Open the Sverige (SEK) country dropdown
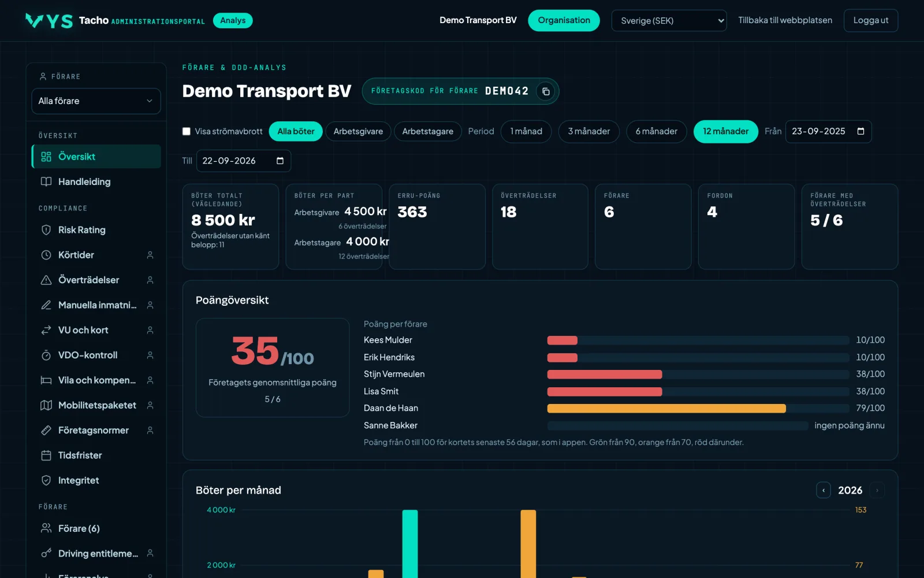This screenshot has width=924, height=578. [669, 21]
